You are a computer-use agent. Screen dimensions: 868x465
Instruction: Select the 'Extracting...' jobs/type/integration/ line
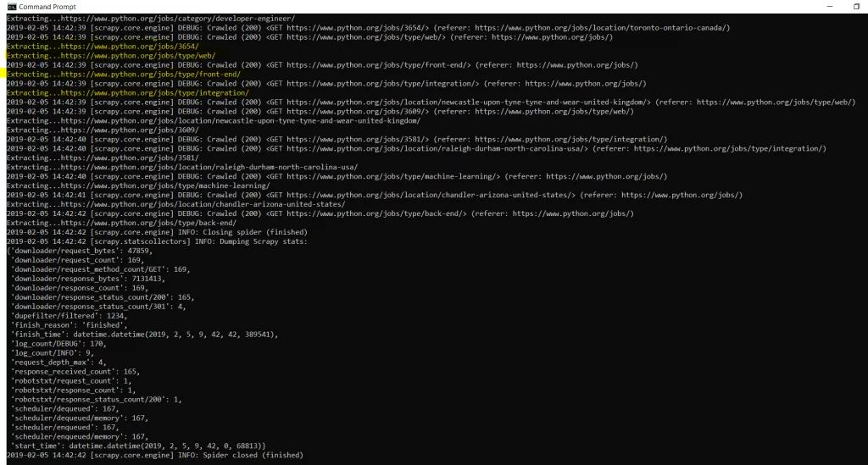[128, 93]
